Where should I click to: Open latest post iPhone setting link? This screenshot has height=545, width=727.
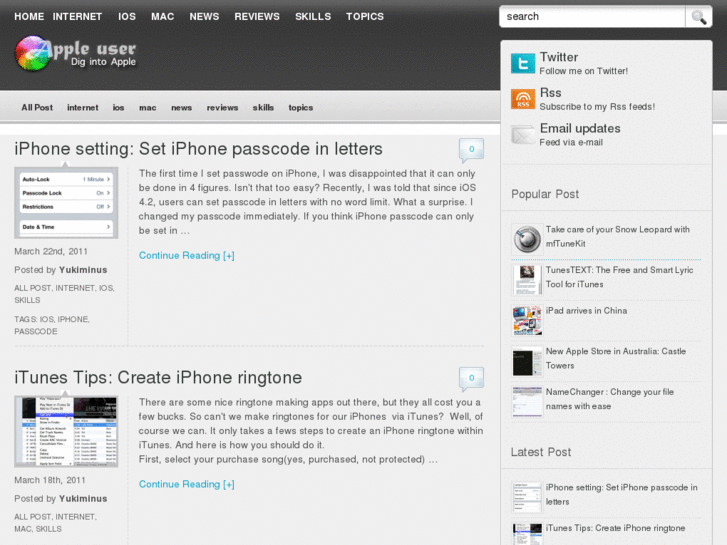(x=621, y=494)
